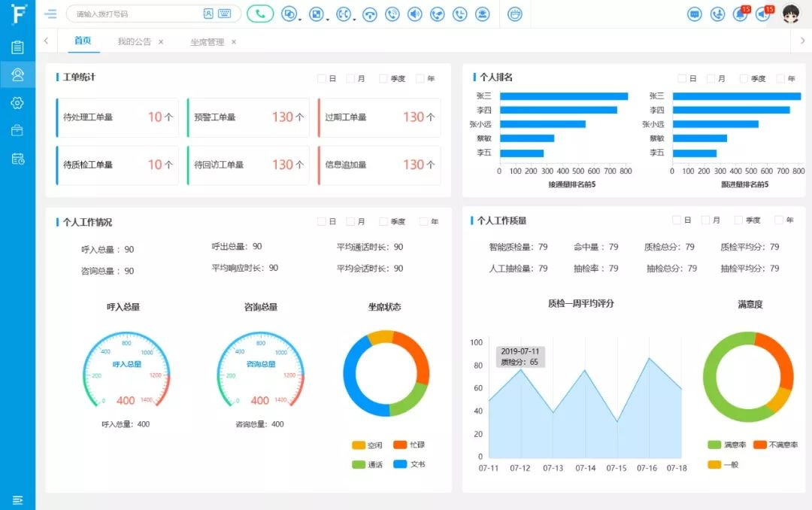Screen dimensions: 812x510
Task: Toggle the hamburger menu next to the logo
Action: point(50,14)
